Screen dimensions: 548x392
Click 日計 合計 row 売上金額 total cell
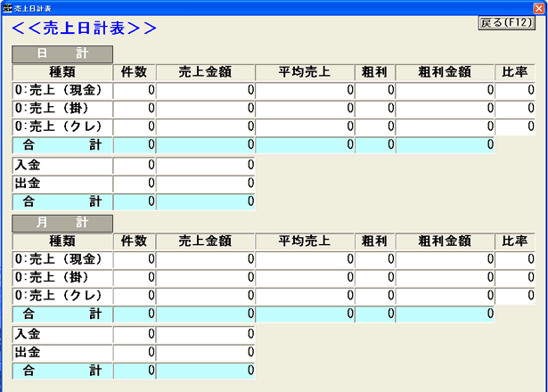tap(206, 144)
